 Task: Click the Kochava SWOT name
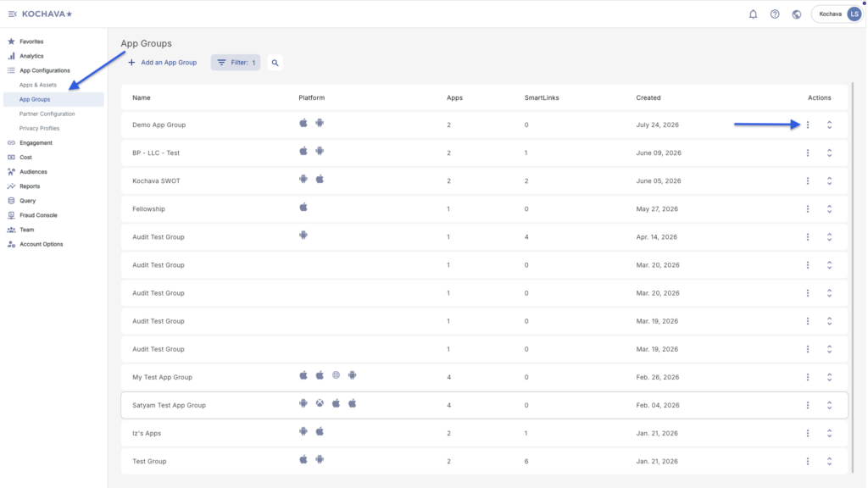pos(156,181)
